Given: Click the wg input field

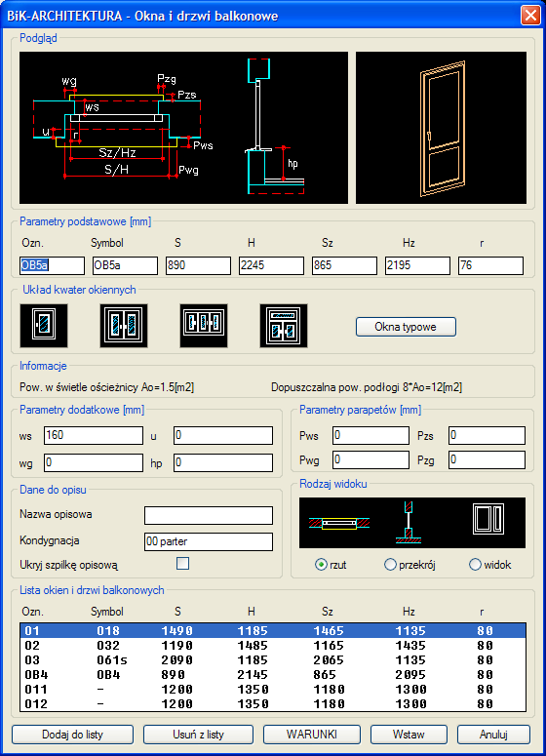Looking at the screenshot, I should (94, 462).
